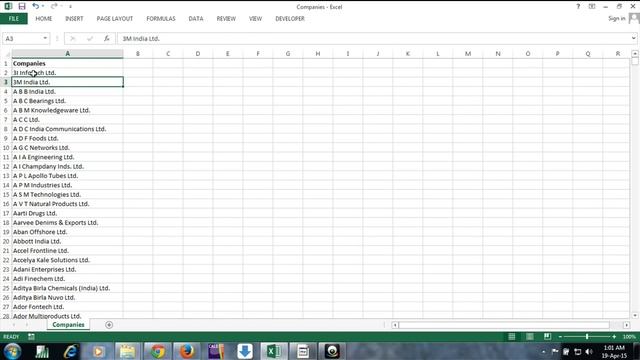Switch to the HOME ribbon tab

click(x=44, y=19)
